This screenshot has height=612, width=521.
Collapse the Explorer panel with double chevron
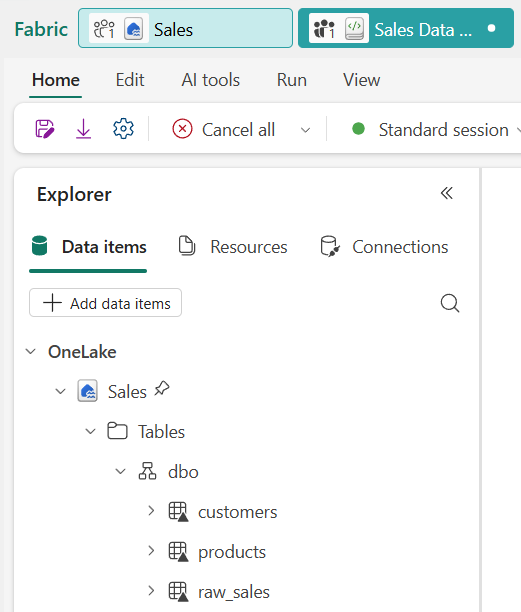coord(447,193)
